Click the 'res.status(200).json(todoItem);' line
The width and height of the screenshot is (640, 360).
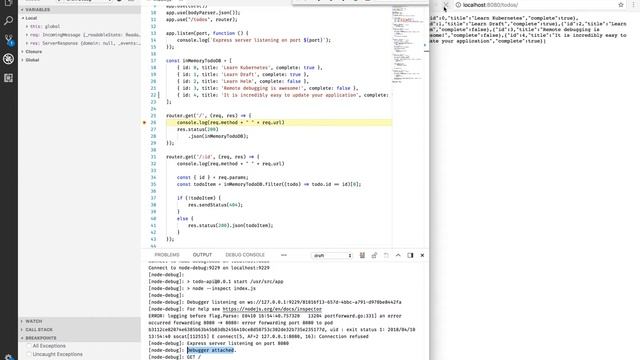pyautogui.click(x=231, y=225)
